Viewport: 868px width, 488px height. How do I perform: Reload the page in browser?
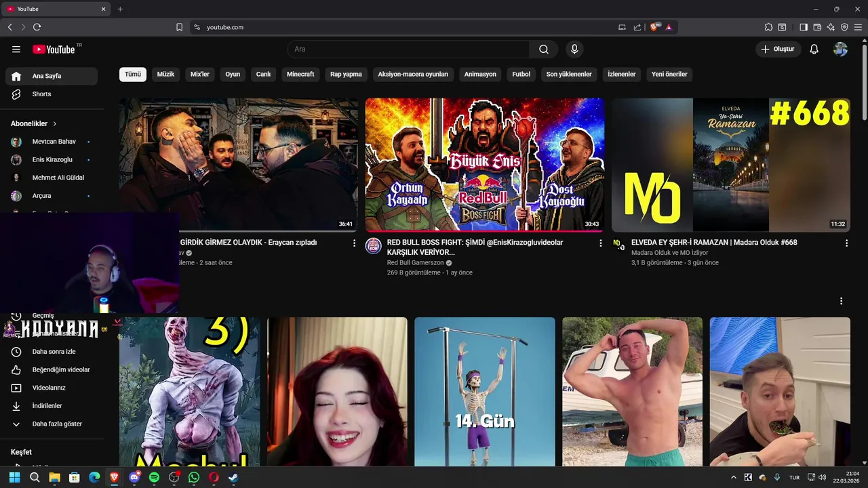(x=37, y=27)
